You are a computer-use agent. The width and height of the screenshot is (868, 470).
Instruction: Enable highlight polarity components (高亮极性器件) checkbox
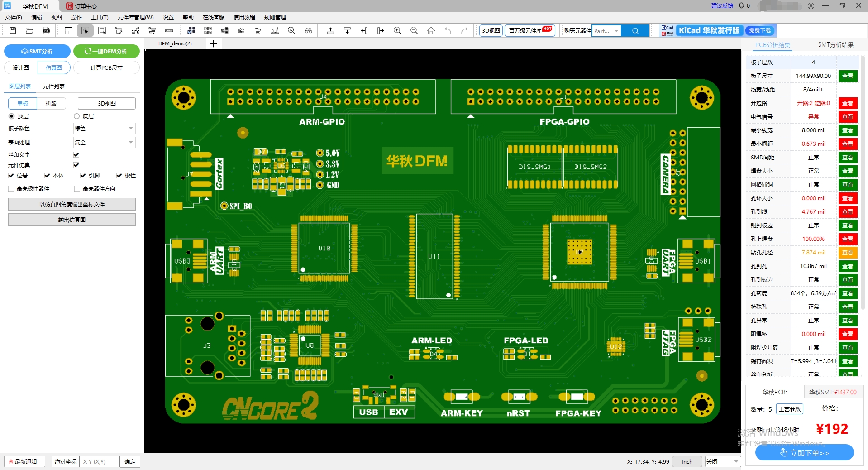click(x=11, y=188)
